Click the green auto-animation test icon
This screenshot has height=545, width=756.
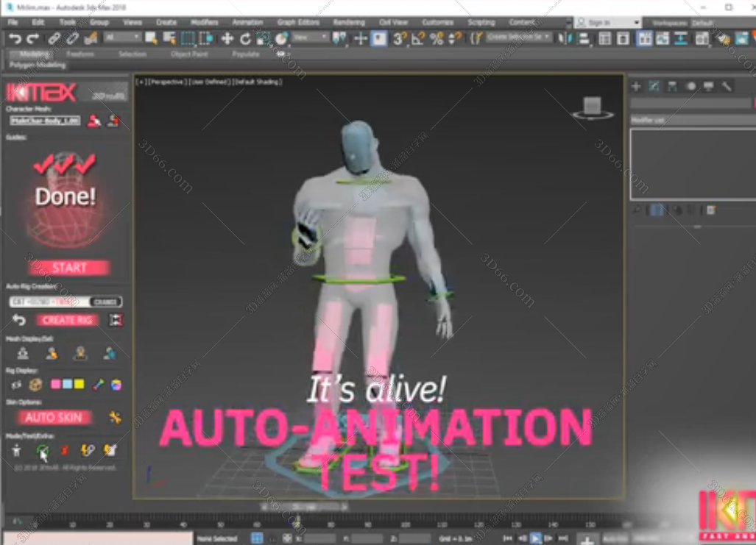click(42, 451)
